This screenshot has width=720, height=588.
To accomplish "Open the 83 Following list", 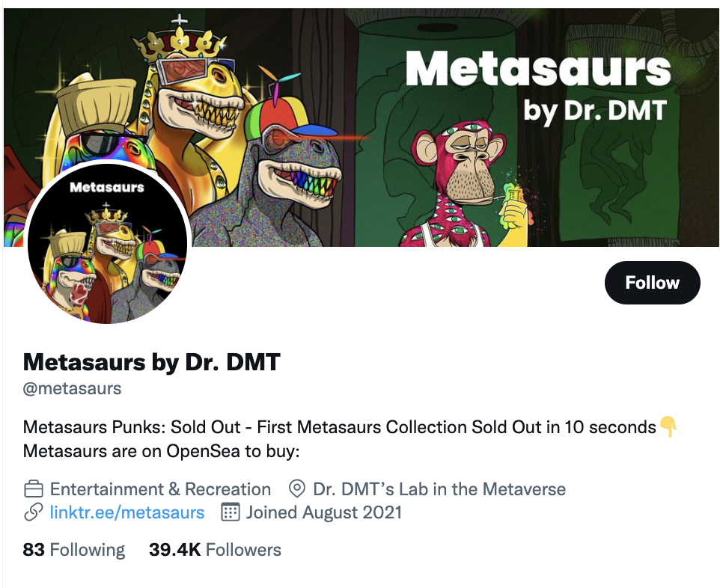I will (74, 550).
